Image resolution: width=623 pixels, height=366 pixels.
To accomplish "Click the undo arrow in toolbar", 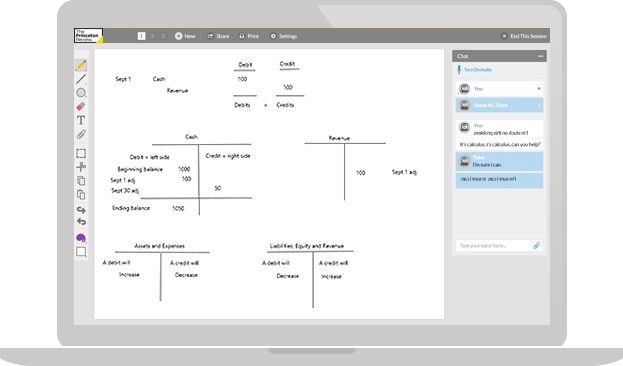I will [81, 221].
